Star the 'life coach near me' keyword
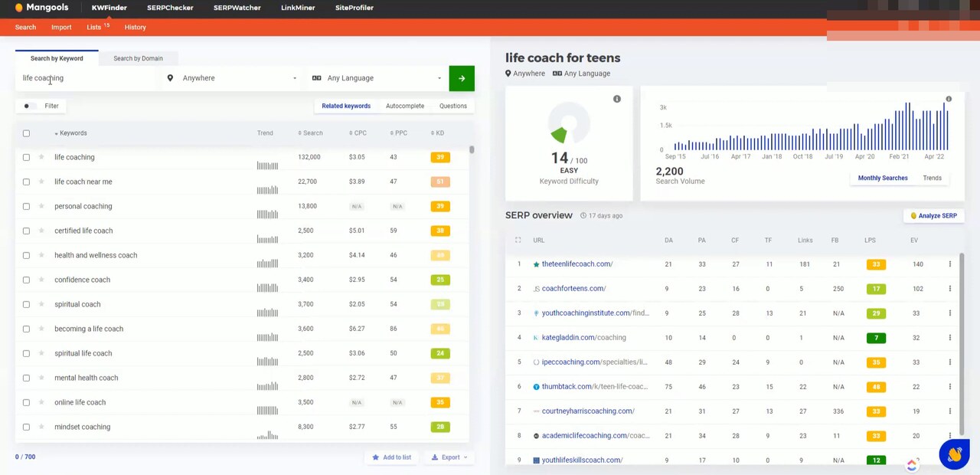The width and height of the screenshot is (980, 475). point(41,182)
